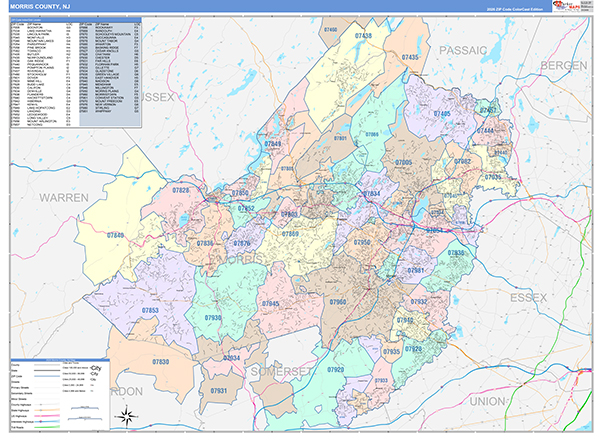Click ZIP code 07950 label
The image size is (600, 440).
362,242
